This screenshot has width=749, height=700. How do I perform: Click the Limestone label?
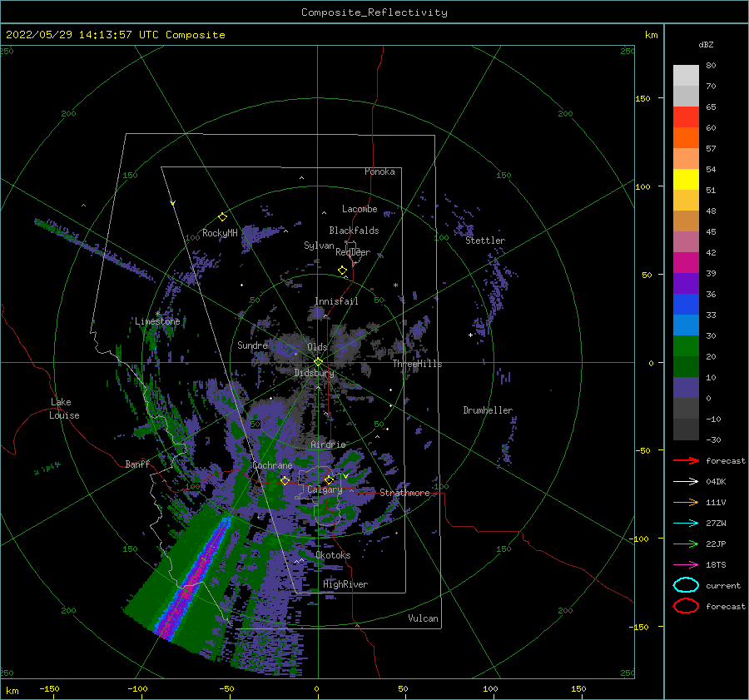157,321
